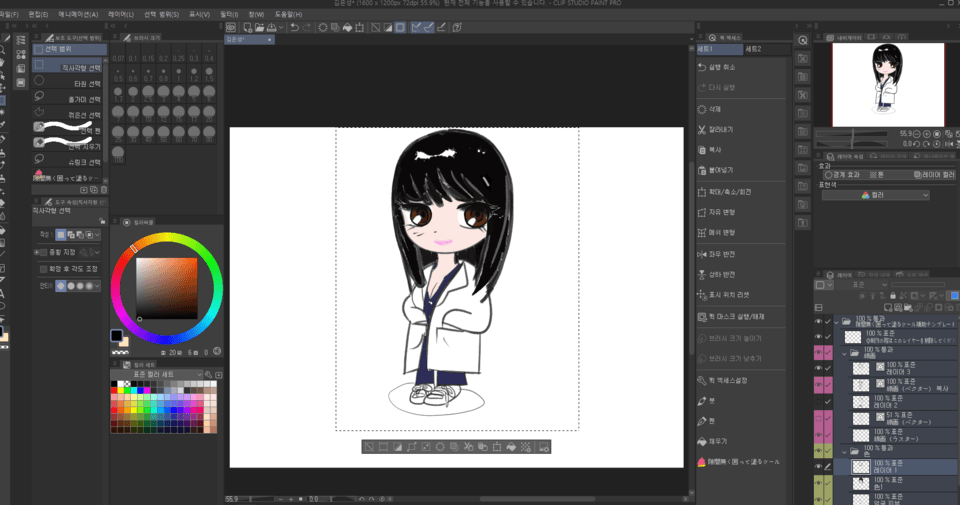Click the Help question icon in command bar
The width and height of the screenshot is (960, 505).
[457, 28]
